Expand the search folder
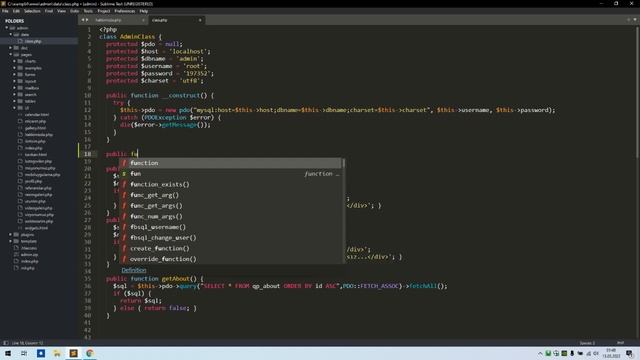 click(x=14, y=94)
